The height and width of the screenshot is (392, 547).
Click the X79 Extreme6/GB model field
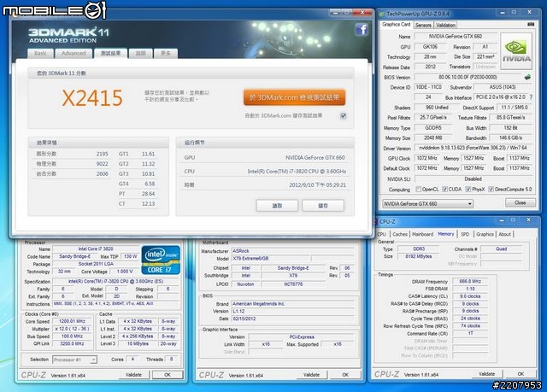(x=270, y=259)
